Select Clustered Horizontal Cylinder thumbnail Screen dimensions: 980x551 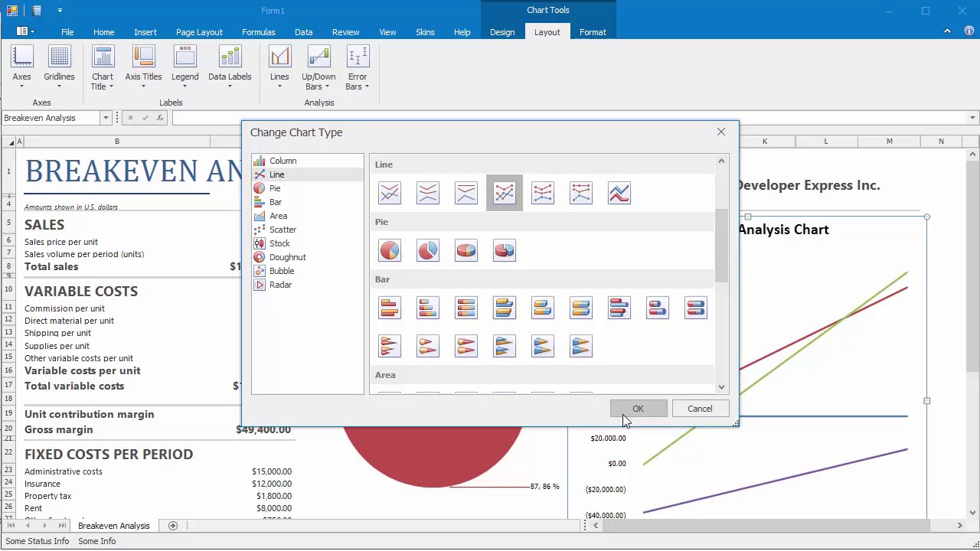coord(619,308)
